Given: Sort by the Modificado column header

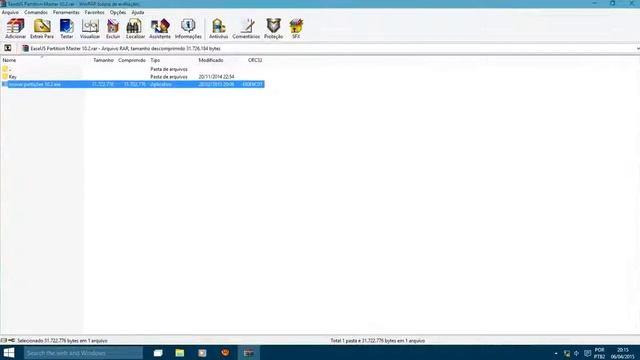Looking at the screenshot, I should pyautogui.click(x=211, y=60).
